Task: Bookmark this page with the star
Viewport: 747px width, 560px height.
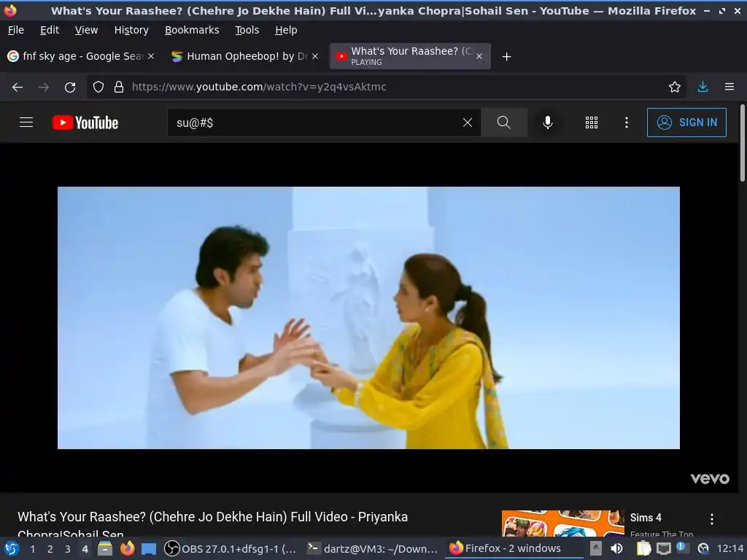Action: coord(674,87)
